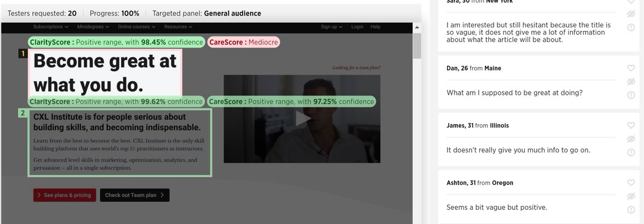Hide James's comment using the eye icon

pyautogui.click(x=631, y=139)
